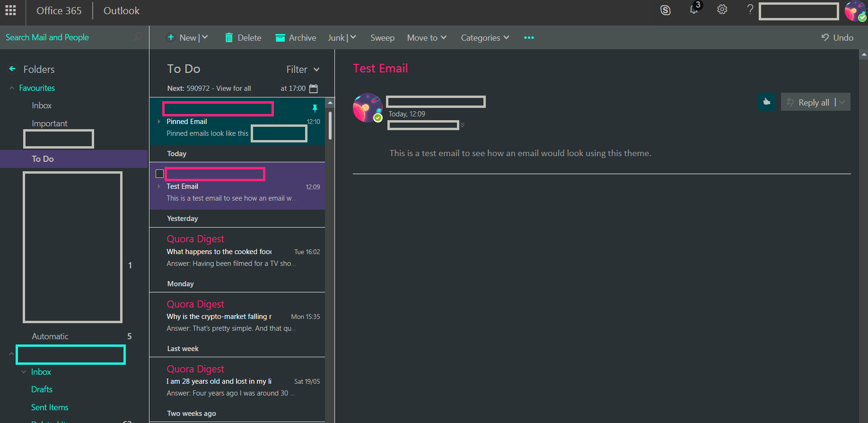The height and width of the screenshot is (423, 868).
Task: Open the notifications bell with badge 3
Action: pyautogui.click(x=694, y=9)
